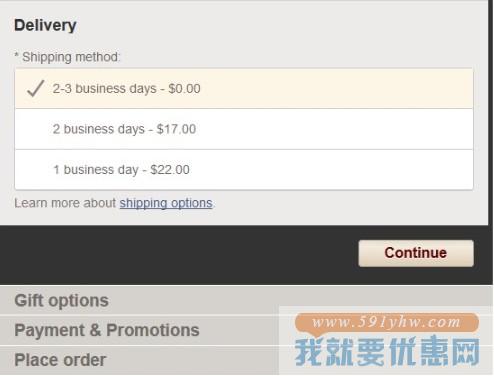Click the $22.00 price text
494x376 pixels.
pyautogui.click(x=170, y=170)
